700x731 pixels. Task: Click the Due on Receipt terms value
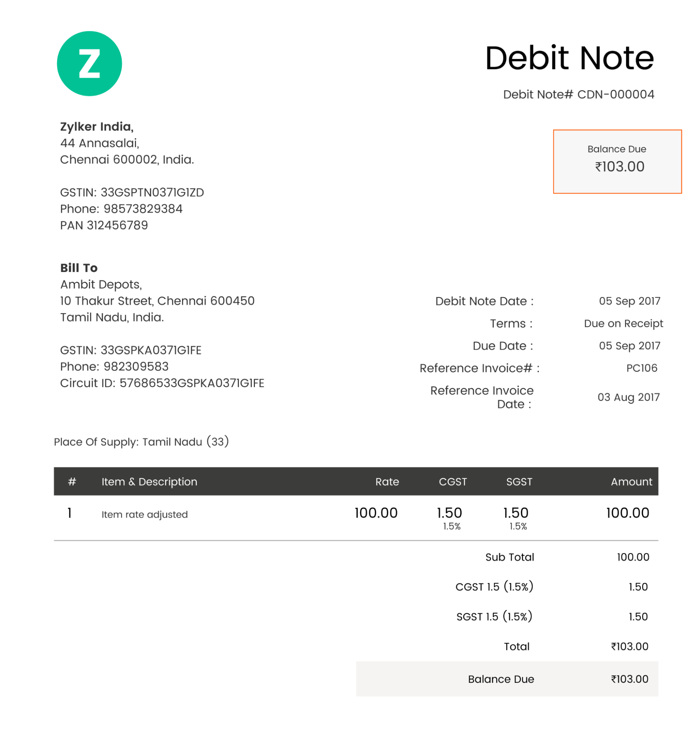(x=623, y=323)
